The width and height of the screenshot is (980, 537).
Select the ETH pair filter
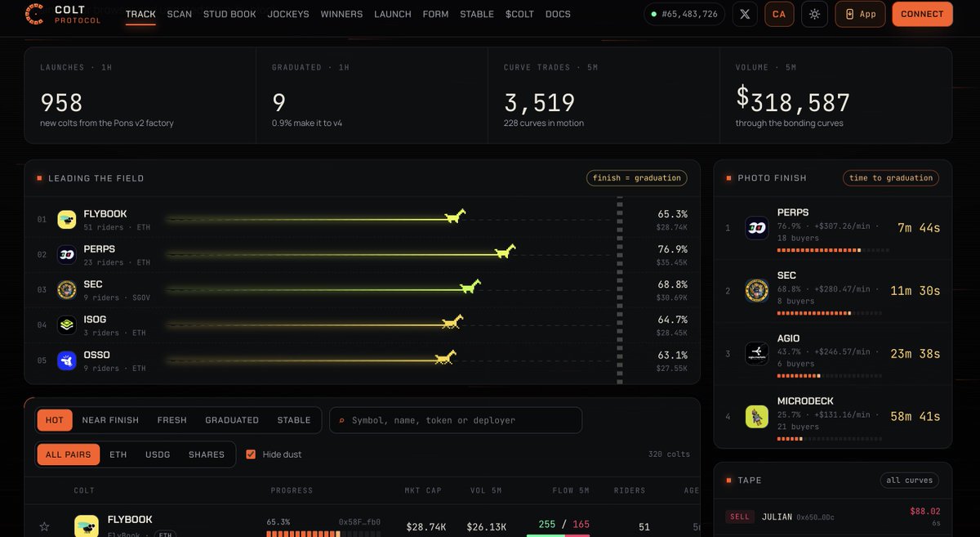(118, 454)
